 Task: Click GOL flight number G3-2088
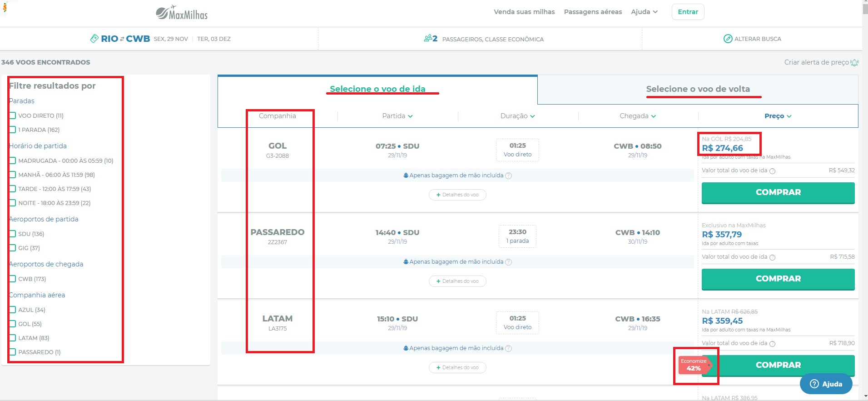coord(277,155)
